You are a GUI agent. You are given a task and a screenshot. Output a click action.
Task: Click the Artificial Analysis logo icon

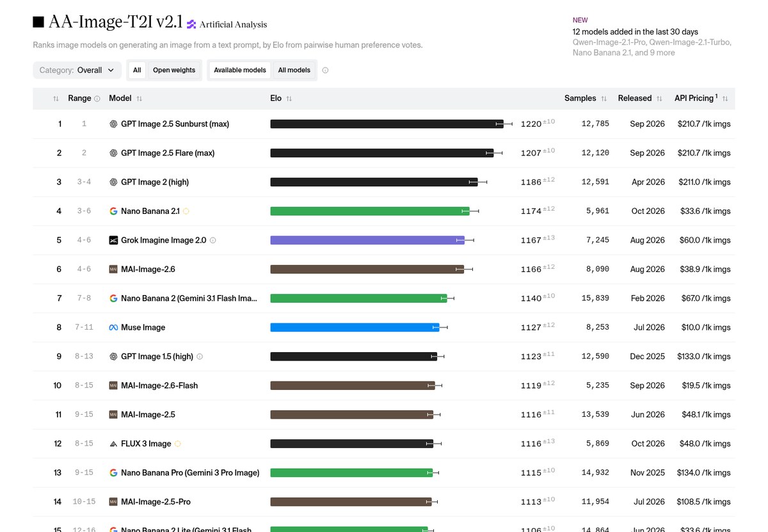191,24
